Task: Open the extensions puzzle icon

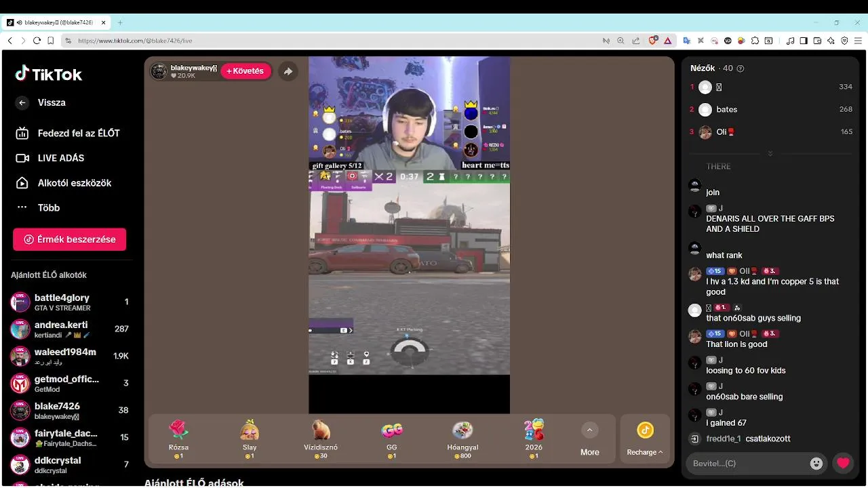Action: 755,41
